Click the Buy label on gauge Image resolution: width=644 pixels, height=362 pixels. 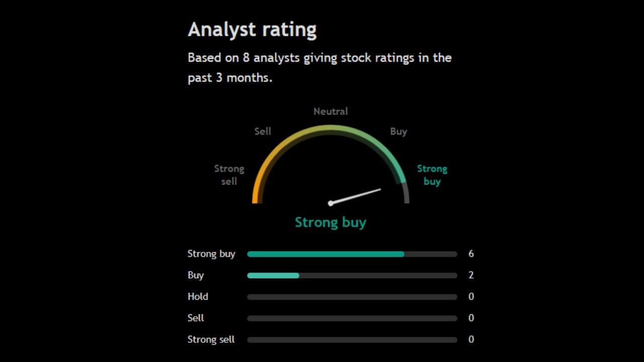click(x=398, y=131)
